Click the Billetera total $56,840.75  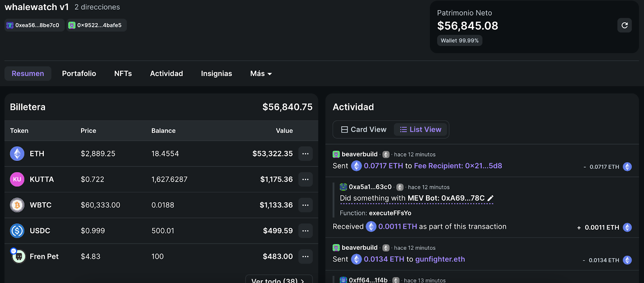point(287,107)
